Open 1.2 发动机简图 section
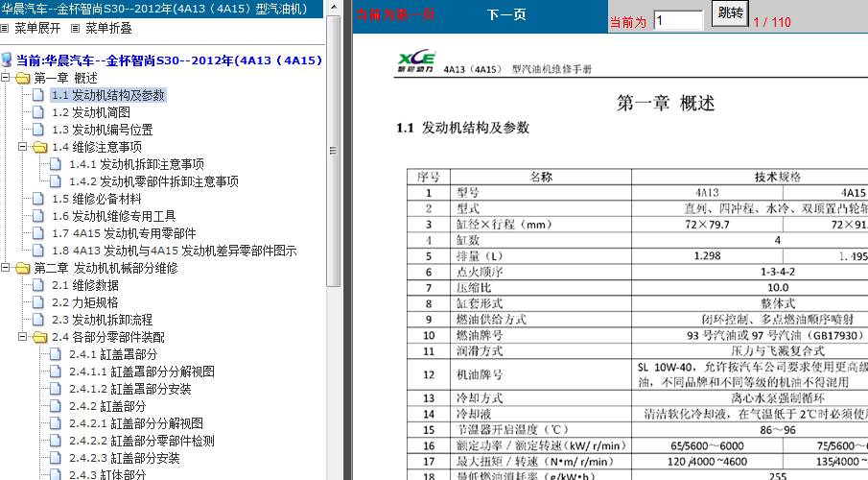This screenshot has height=480, width=868. [91, 112]
